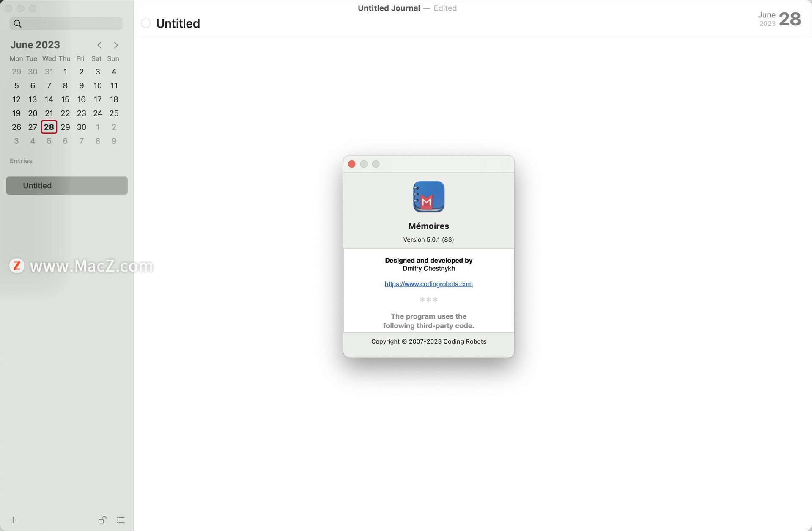This screenshot has height=531, width=812.
Task: Click the Entries section label
Action: 21,161
